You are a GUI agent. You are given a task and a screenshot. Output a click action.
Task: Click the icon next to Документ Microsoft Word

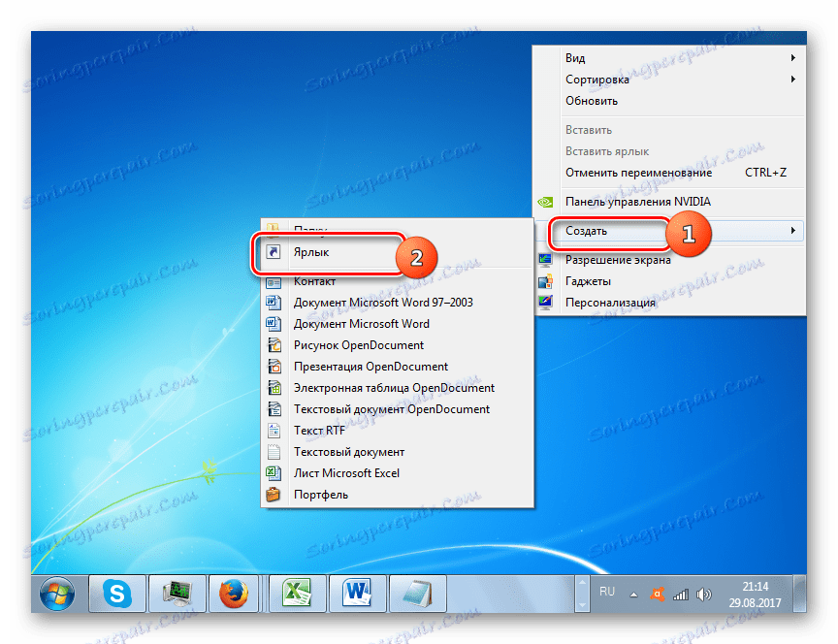point(274,324)
